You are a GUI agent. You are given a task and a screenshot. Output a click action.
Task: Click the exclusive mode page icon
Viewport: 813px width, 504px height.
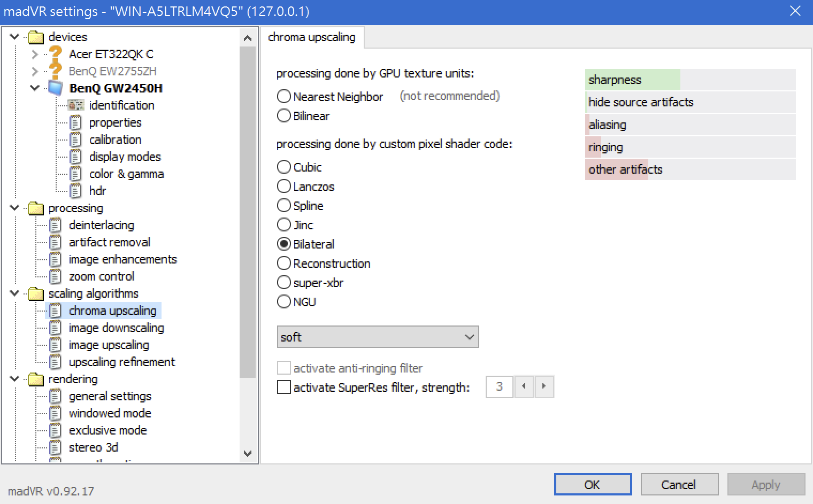point(56,430)
